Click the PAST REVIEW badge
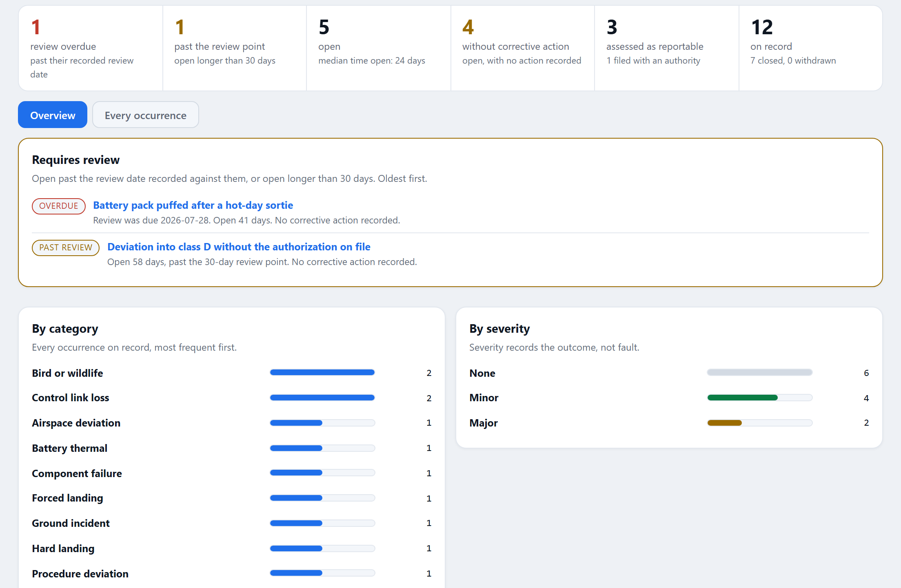This screenshot has width=901, height=588. tap(66, 248)
